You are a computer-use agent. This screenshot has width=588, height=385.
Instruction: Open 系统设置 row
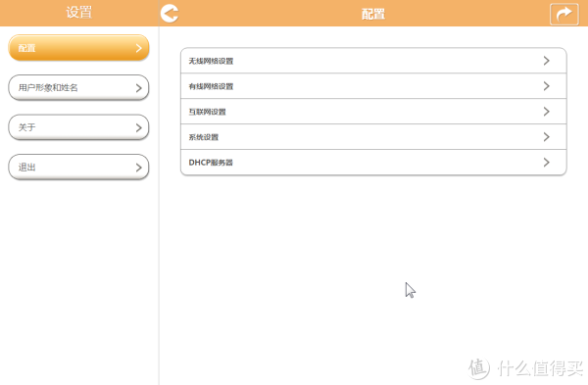373,137
